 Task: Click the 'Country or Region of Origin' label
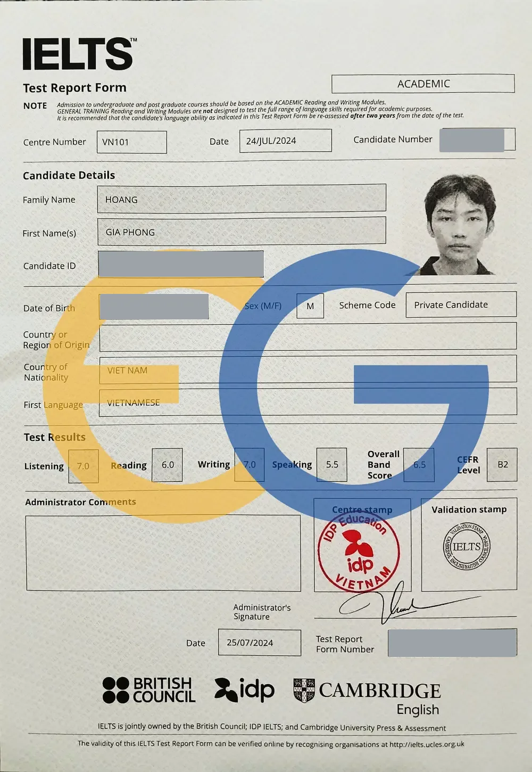point(56,340)
